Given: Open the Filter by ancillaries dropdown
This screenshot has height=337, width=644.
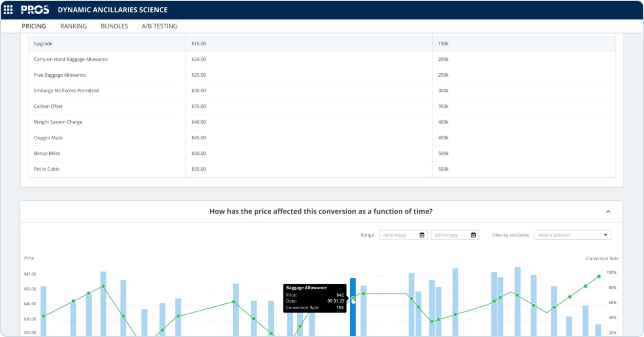Looking at the screenshot, I should pyautogui.click(x=573, y=235).
